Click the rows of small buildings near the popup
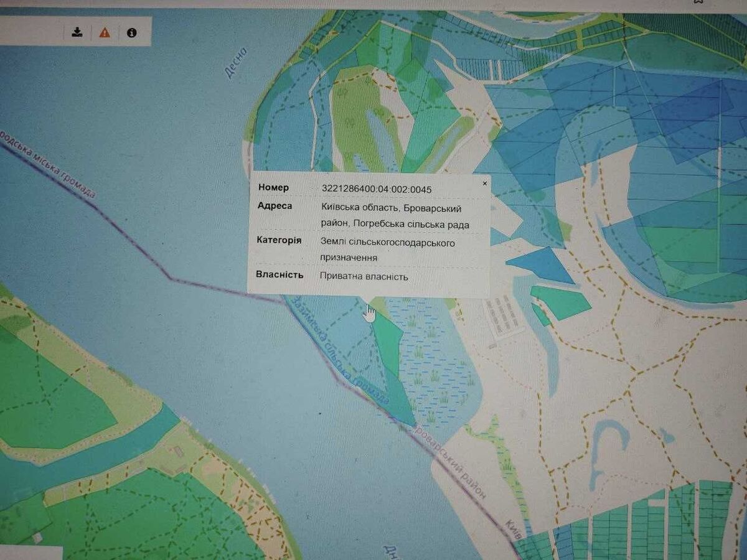 [503, 316]
